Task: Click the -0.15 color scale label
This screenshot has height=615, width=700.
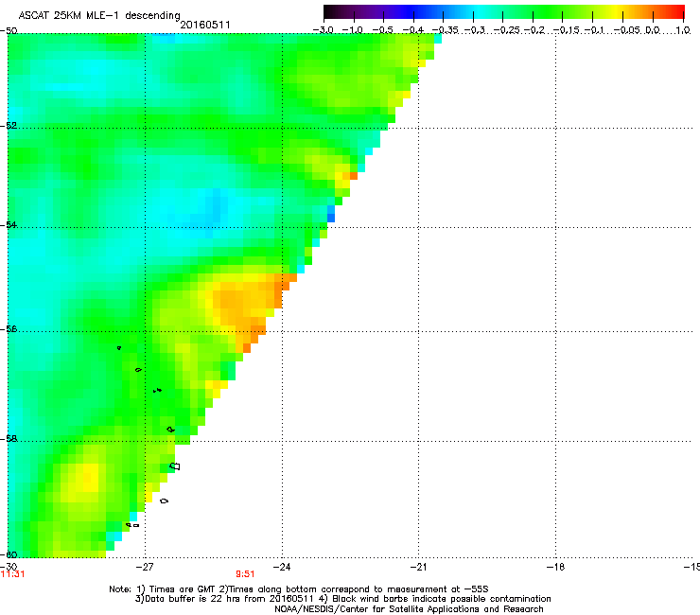Action: [x=566, y=30]
